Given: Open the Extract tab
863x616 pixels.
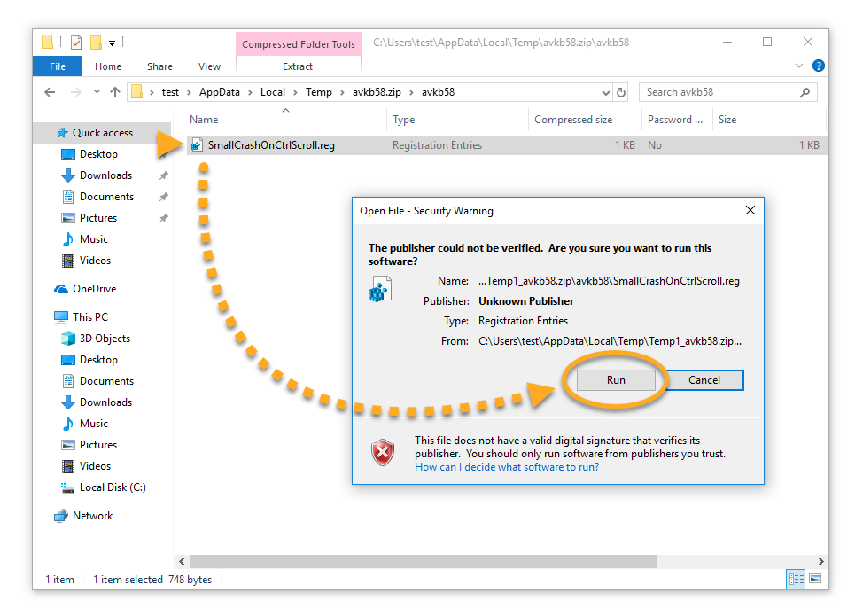Looking at the screenshot, I should 298,66.
